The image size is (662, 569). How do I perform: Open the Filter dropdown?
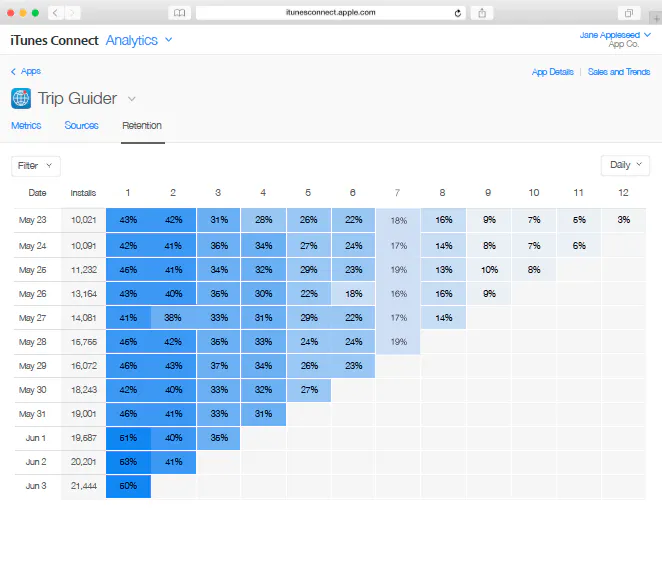point(36,166)
